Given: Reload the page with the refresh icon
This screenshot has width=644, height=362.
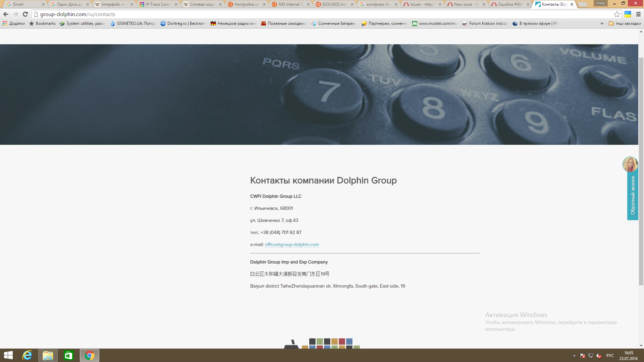Looking at the screenshot, I should point(25,14).
